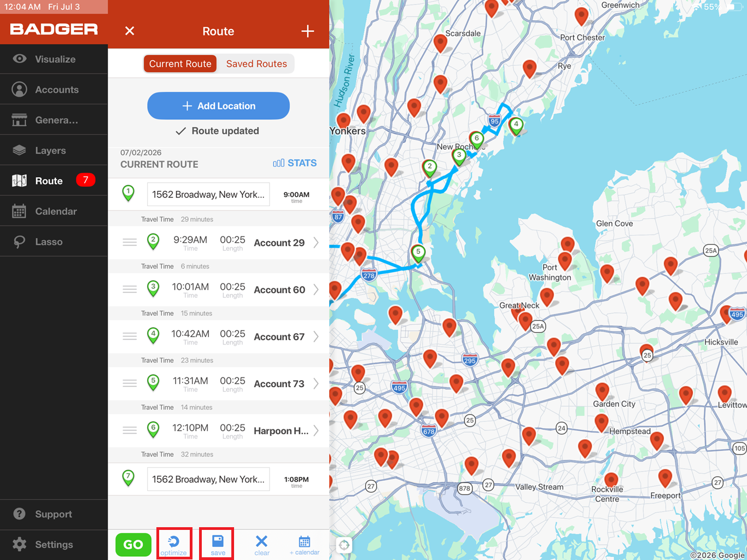Tap the drag handle for Account 73
The image size is (747, 560).
130,383
